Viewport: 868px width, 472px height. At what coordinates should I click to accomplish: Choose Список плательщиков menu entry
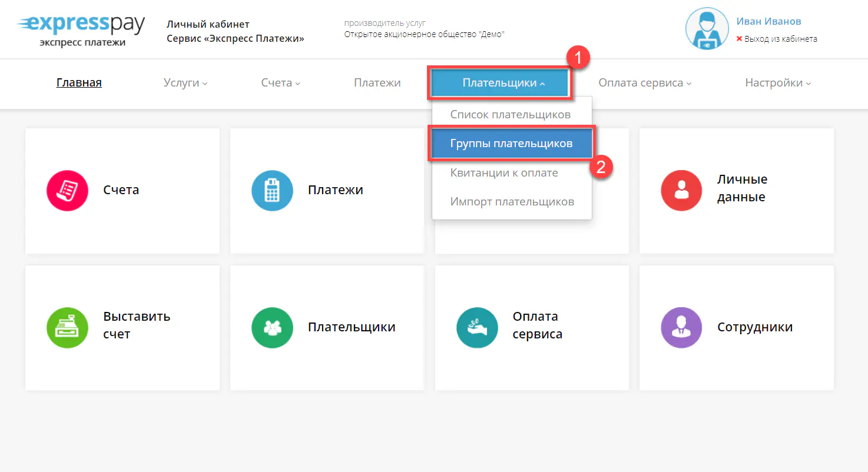point(510,114)
